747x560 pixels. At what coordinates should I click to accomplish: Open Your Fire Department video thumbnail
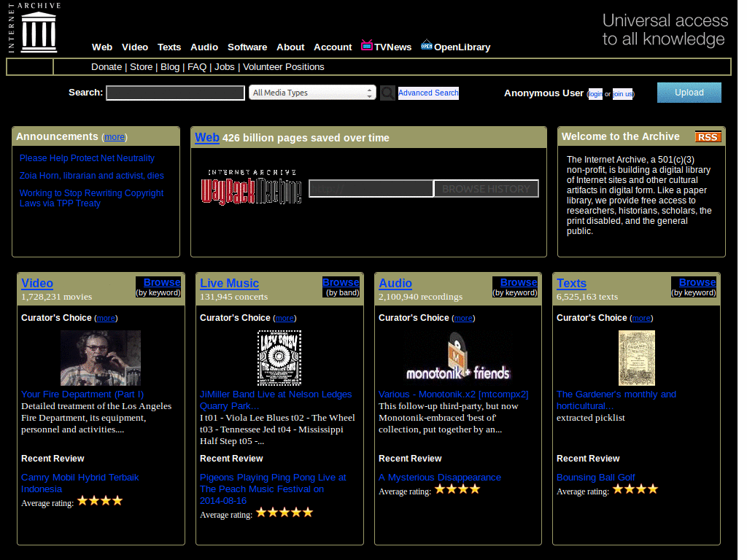click(x=101, y=357)
